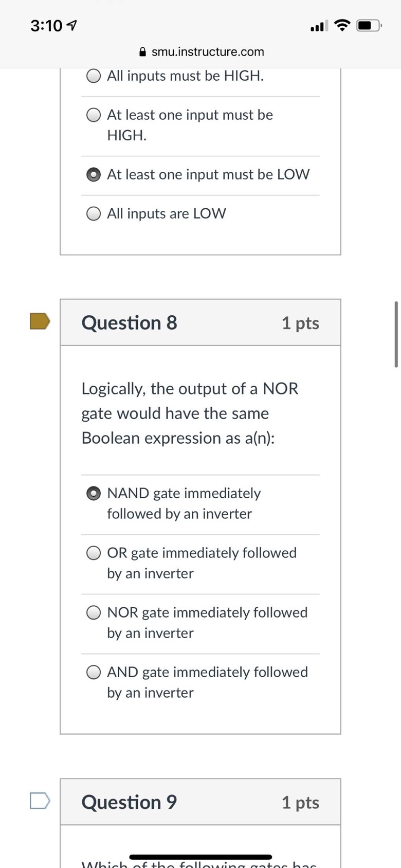Select "All inputs must be HIGH" option
This screenshot has width=401, height=868.
pyautogui.click(x=94, y=76)
